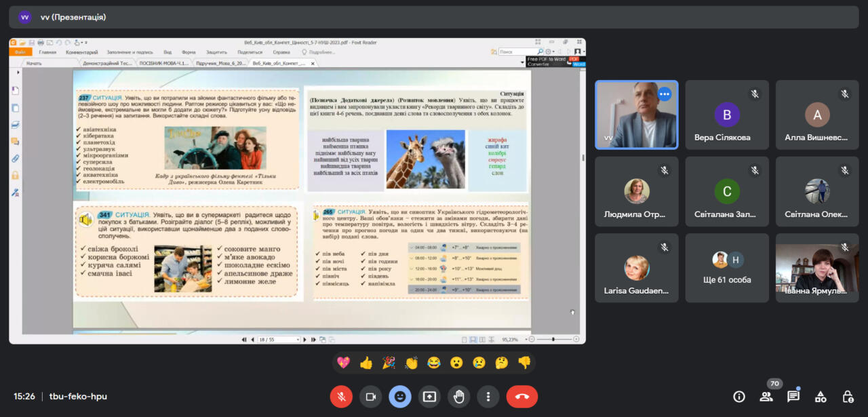Click the Present screen button
The image size is (868, 417).
pyautogui.click(x=429, y=397)
